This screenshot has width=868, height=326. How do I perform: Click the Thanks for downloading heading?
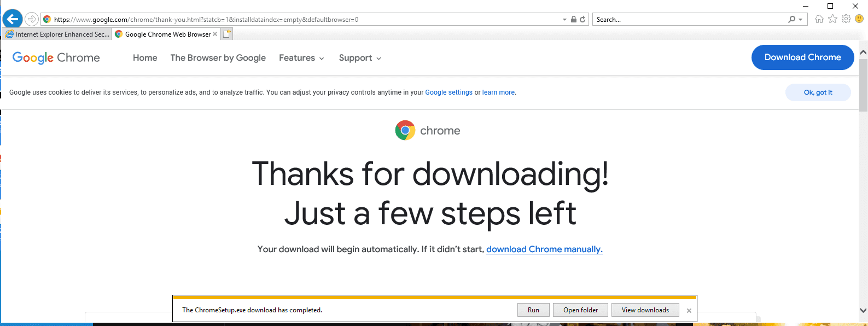click(x=430, y=194)
